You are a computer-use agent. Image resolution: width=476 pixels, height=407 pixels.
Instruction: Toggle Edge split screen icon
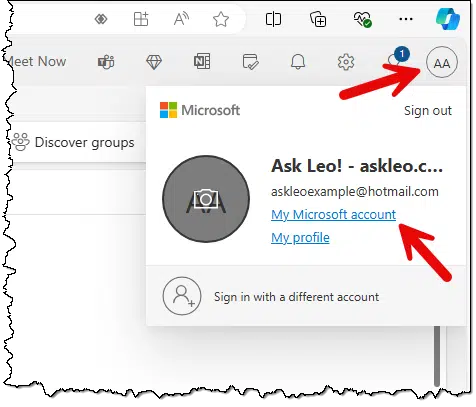(273, 19)
